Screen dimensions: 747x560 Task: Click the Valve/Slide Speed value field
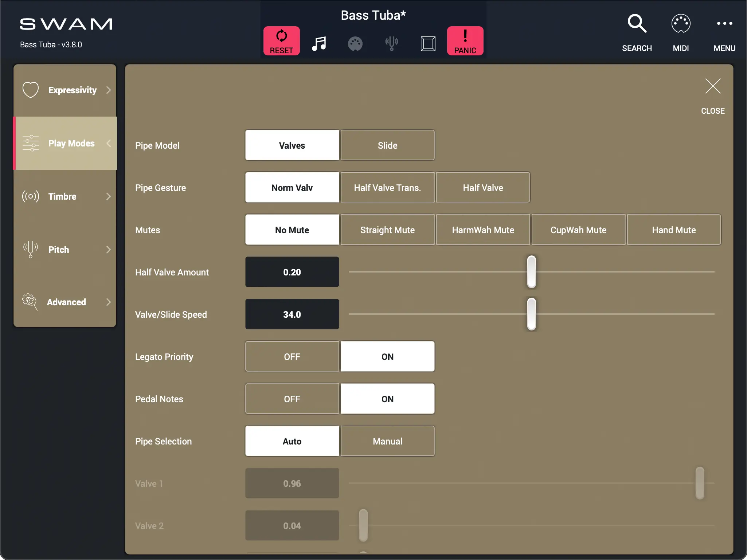coord(292,314)
